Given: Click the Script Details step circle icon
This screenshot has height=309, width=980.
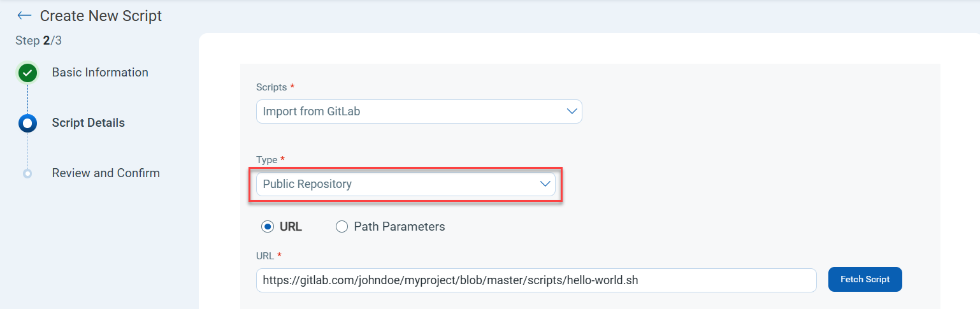Looking at the screenshot, I should 27,123.
